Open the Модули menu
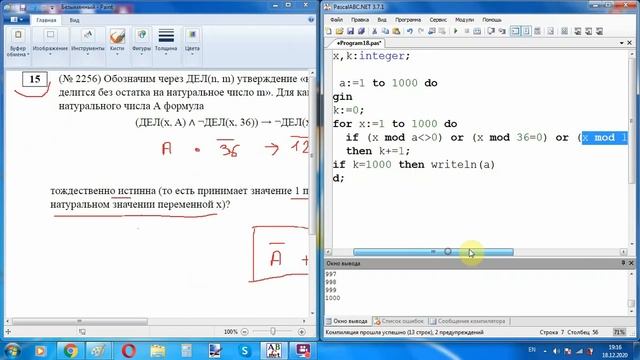Viewport: 640px width, 360px height. coord(464,20)
